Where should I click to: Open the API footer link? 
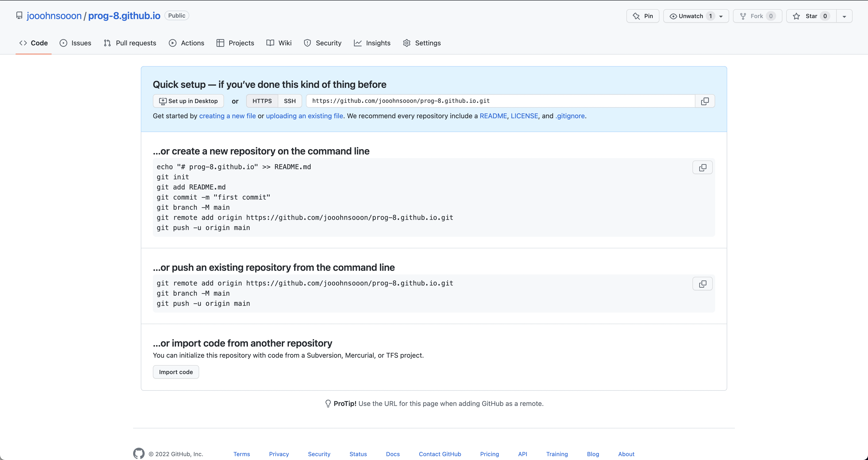522,454
